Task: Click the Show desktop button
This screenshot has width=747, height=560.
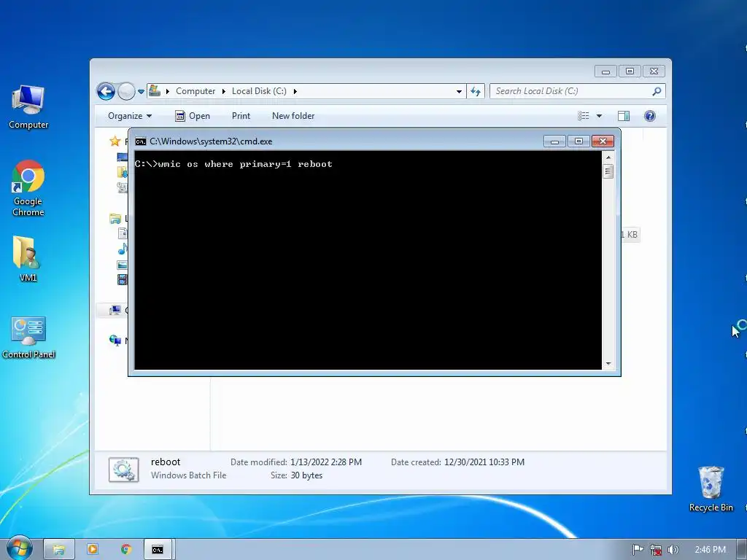Action: [x=742, y=550]
